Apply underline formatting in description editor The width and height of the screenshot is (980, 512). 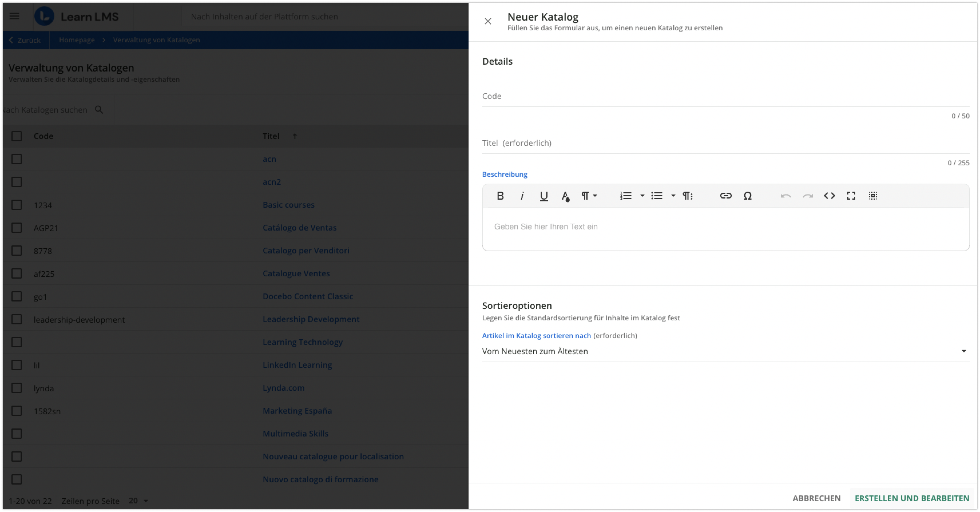pyautogui.click(x=544, y=196)
